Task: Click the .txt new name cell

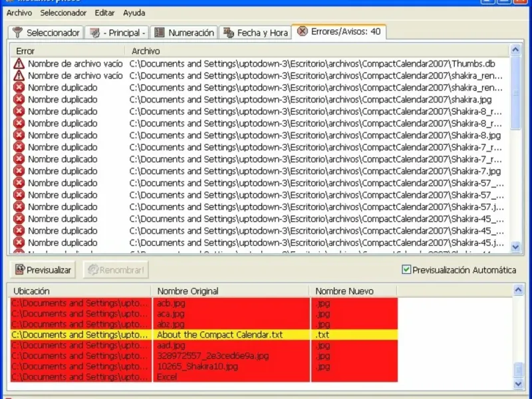Action: tap(354, 335)
